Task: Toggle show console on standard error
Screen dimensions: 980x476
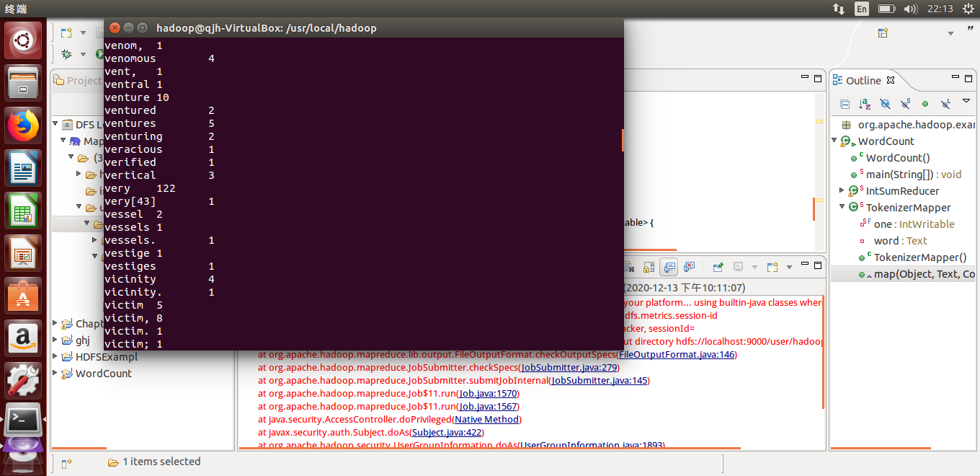Action: tap(689, 267)
